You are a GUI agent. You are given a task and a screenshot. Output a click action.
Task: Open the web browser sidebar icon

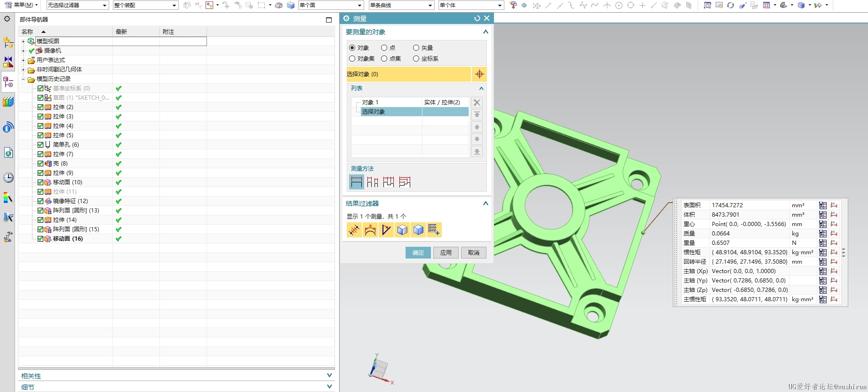(x=8, y=152)
